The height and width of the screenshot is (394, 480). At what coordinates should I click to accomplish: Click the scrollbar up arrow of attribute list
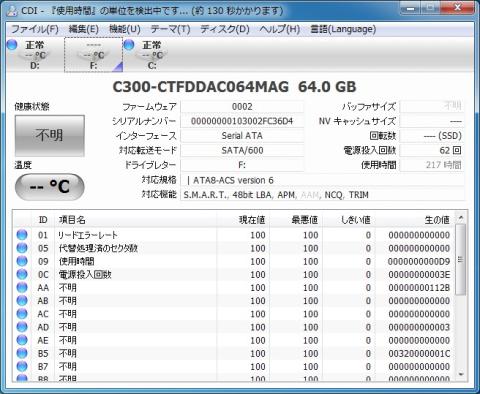click(x=461, y=218)
